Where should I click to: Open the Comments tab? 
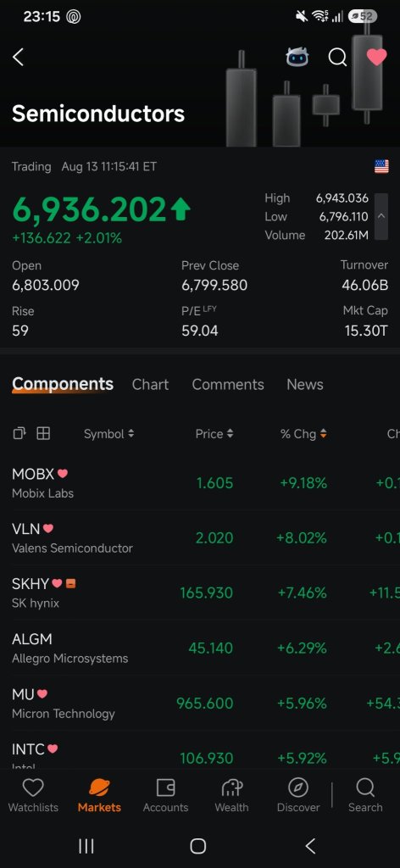coord(228,384)
